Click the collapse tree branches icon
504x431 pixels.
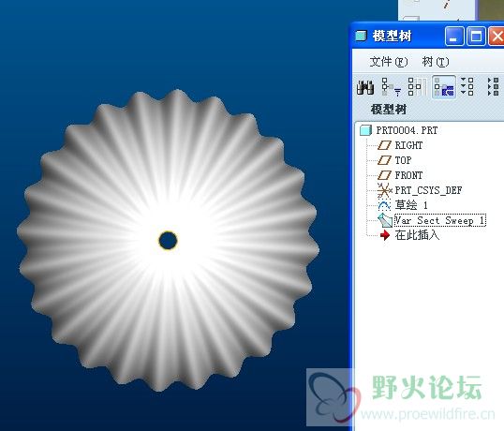click(494, 87)
